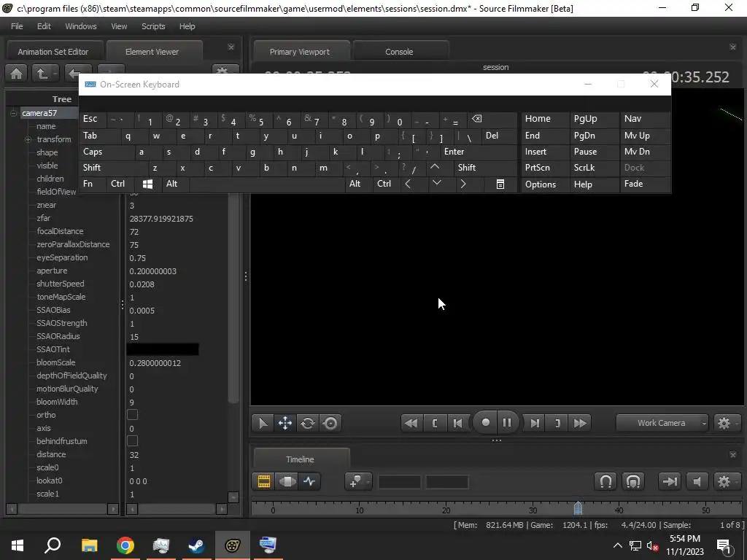The width and height of the screenshot is (747, 560).
Task: Click the PrtScn key on the On-Screen Keyboard
Action: pos(545,168)
